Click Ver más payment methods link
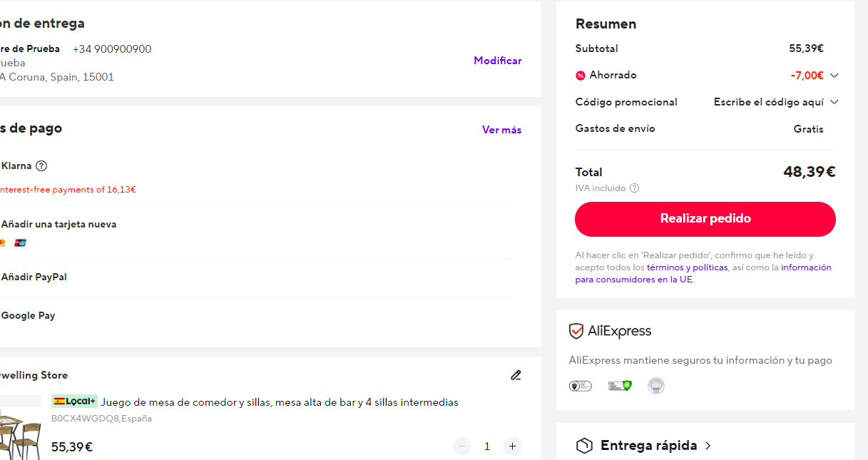The image size is (868, 460). coord(501,130)
